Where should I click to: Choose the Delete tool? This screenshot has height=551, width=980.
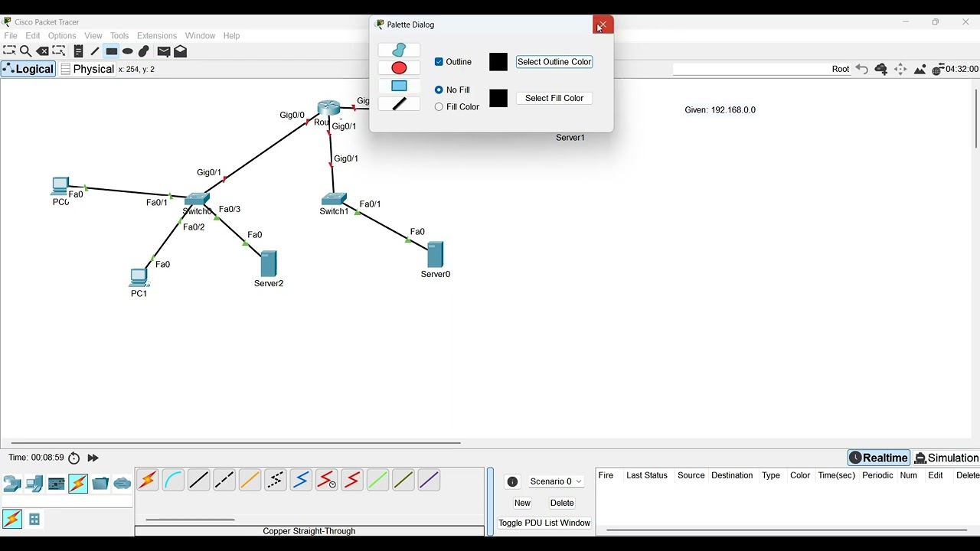[x=43, y=51]
